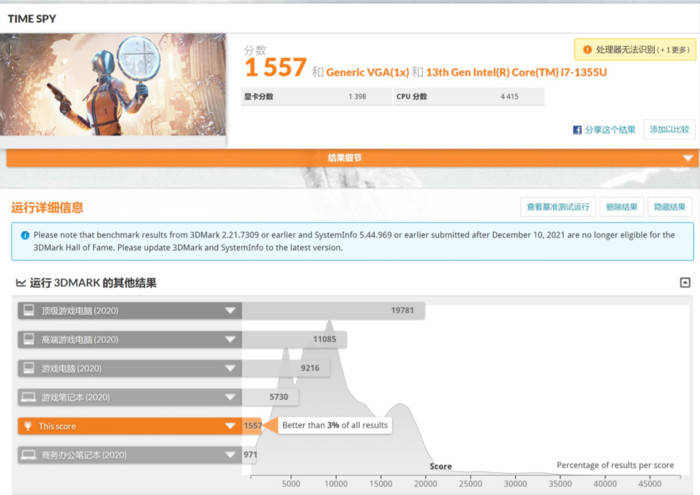The height and width of the screenshot is (495, 700).
Task: Click the CPU score value 4 415
Action: [x=509, y=96]
